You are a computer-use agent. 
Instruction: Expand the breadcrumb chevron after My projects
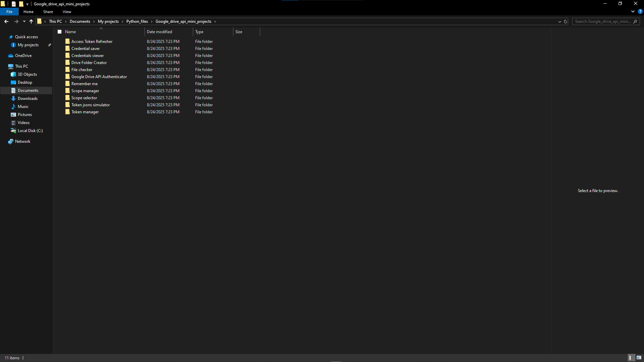[122, 21]
